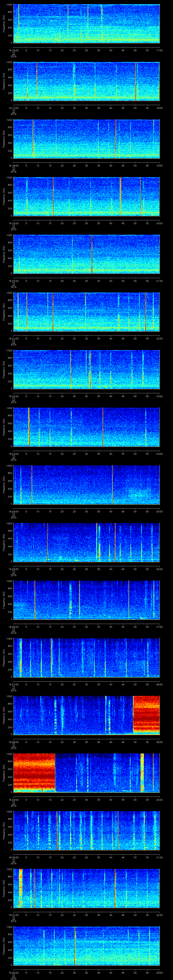Click the 28:00 end time label
173x980 pixels.
click(x=159, y=684)
